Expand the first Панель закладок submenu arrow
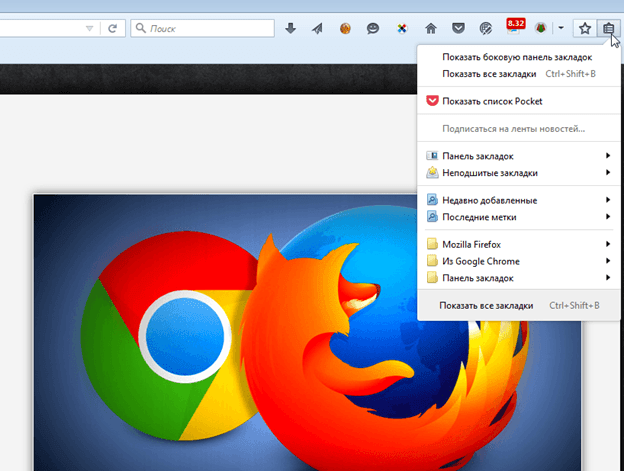The image size is (624, 471). pyautogui.click(x=608, y=156)
